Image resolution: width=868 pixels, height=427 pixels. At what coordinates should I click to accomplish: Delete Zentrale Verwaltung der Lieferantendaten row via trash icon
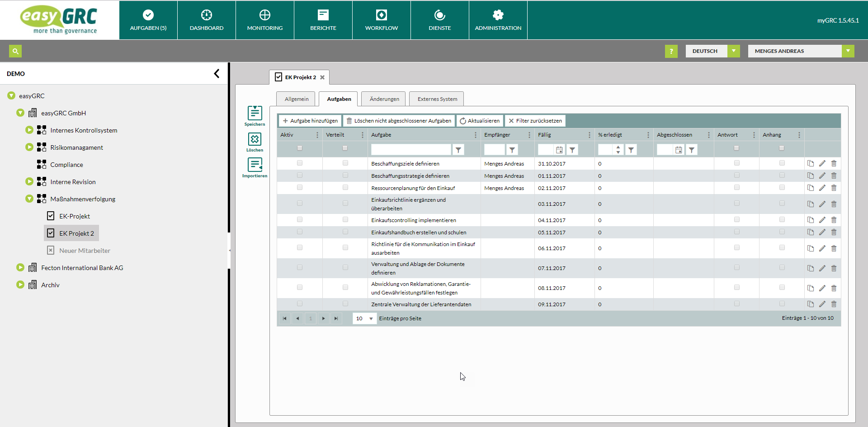[x=834, y=304]
